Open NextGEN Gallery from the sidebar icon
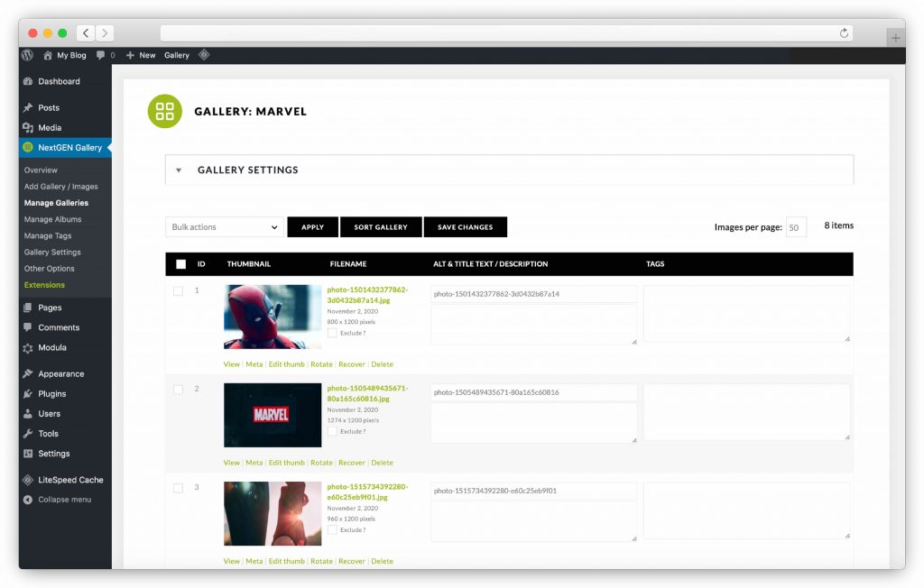 [29, 147]
